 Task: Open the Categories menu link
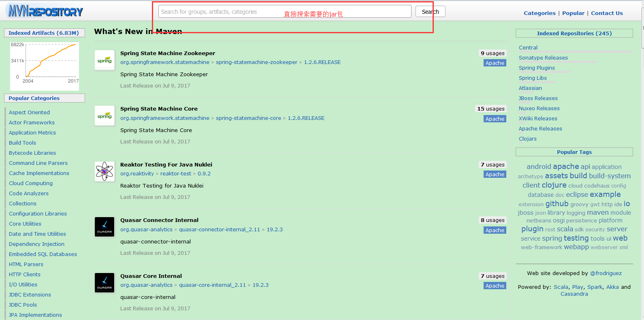point(540,13)
